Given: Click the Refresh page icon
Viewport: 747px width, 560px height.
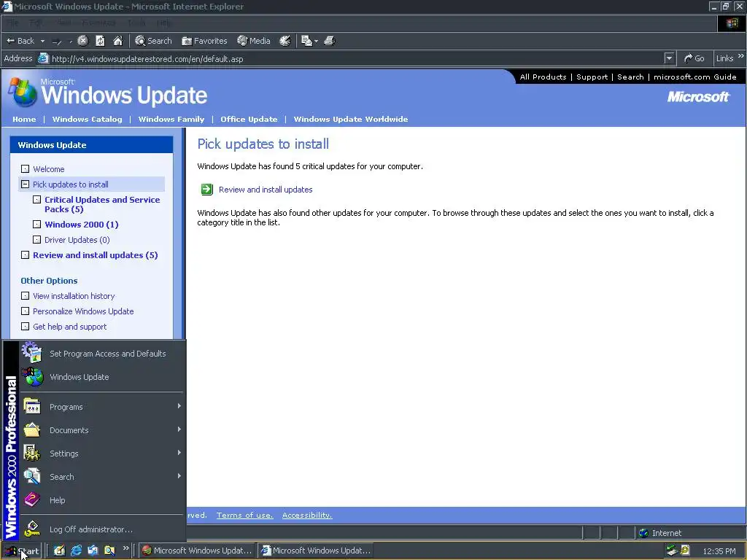Looking at the screenshot, I should pos(100,41).
